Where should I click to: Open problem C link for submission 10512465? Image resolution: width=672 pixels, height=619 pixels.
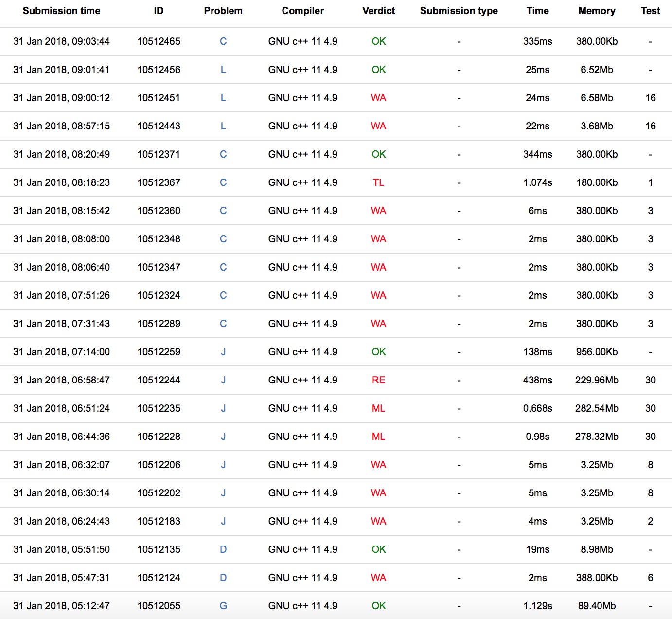[x=223, y=41]
